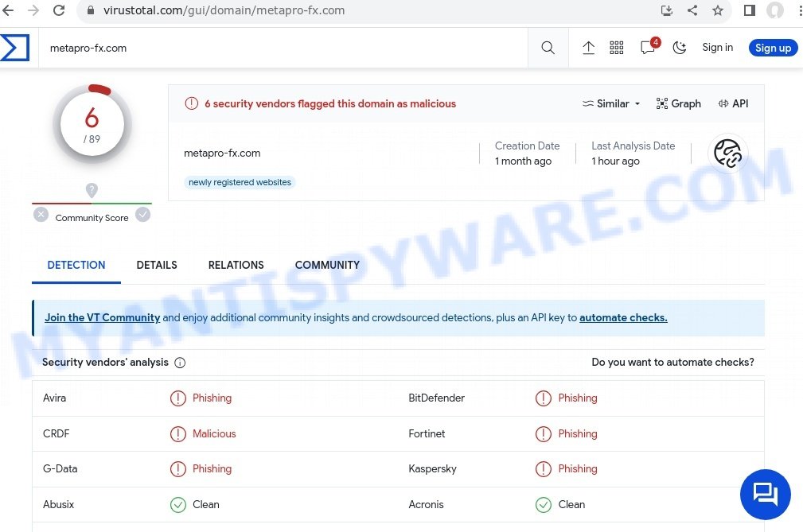
Task: Follow the automate checks link
Action: tap(623, 317)
